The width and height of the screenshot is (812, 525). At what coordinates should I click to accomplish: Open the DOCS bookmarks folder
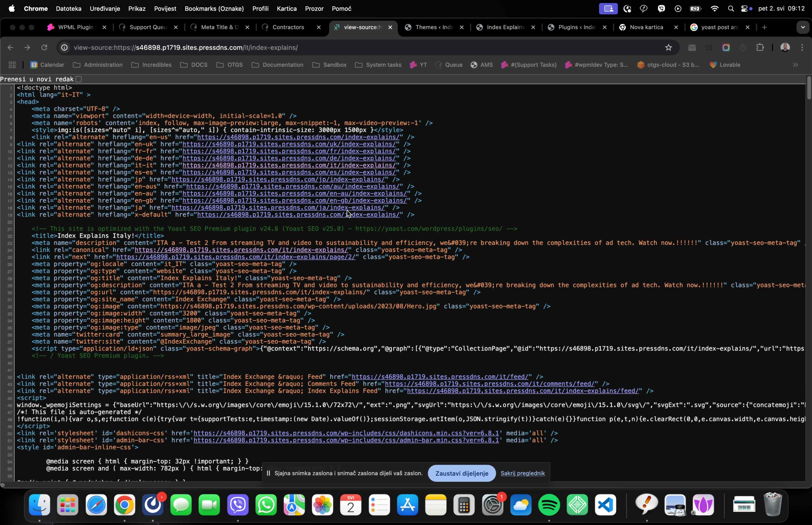click(194, 65)
